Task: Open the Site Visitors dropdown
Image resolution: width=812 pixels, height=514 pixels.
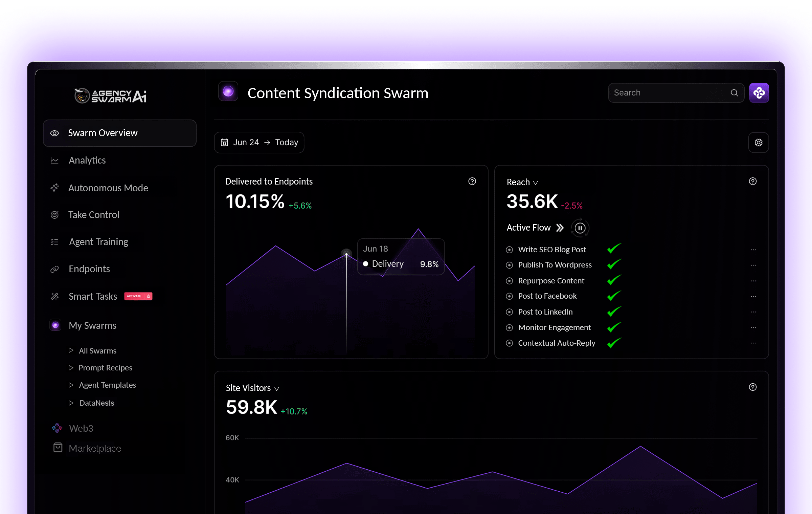Action: pyautogui.click(x=277, y=388)
